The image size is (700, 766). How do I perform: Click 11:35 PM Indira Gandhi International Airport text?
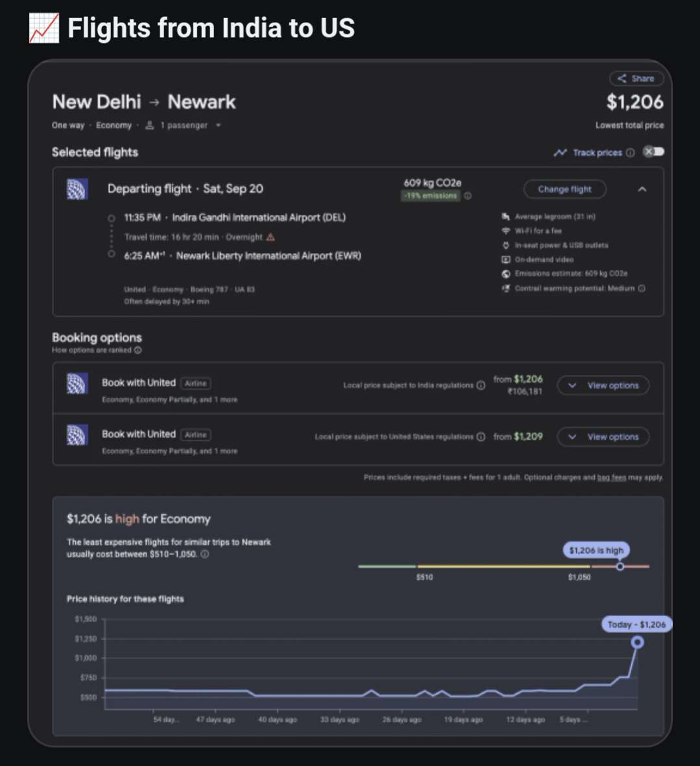click(234, 217)
